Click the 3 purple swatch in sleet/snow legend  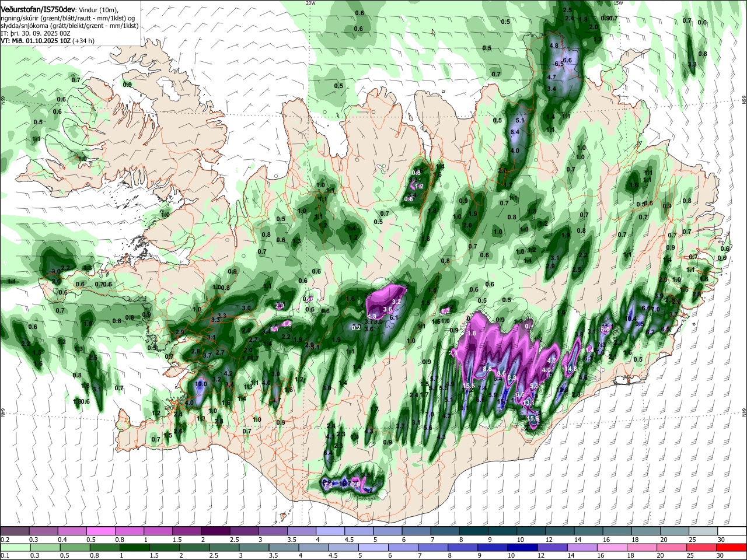point(272,531)
